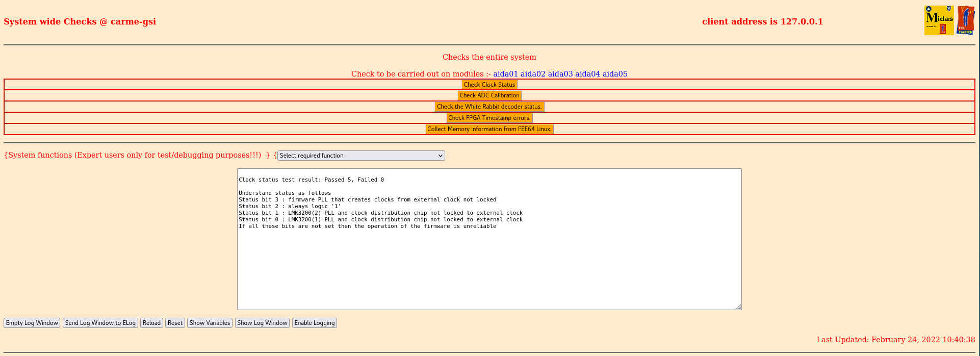
Task: Send Log Window to ELog
Action: (100, 323)
